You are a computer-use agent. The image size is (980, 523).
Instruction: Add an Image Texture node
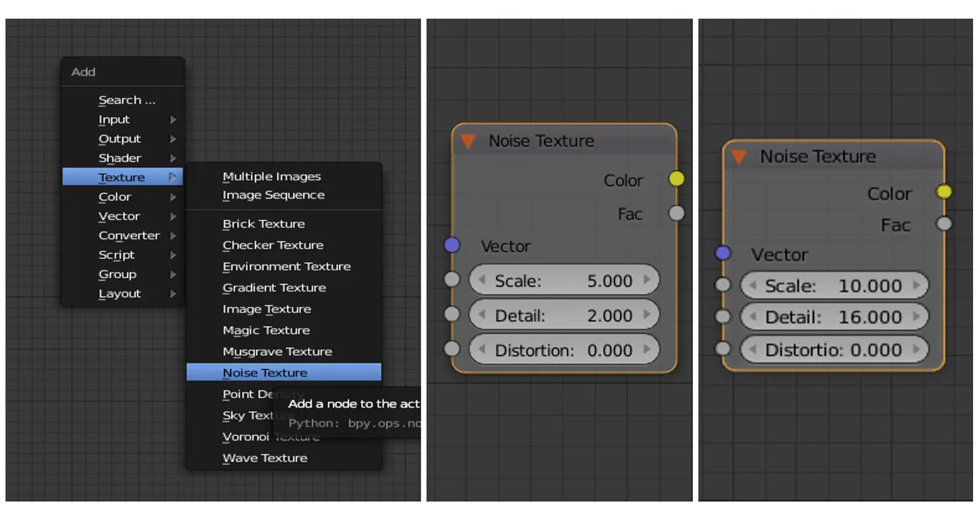[x=283, y=309]
